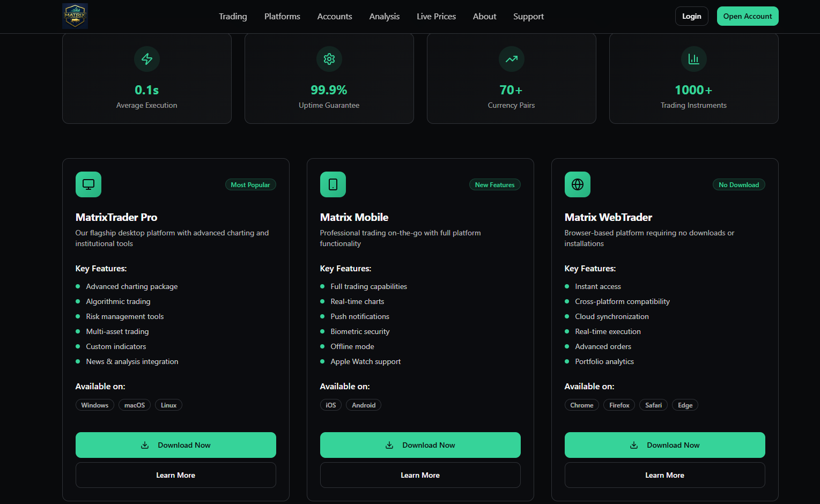Screen dimensions: 820x504
Task: Select the Firefox browser tag
Action: tap(619, 405)
